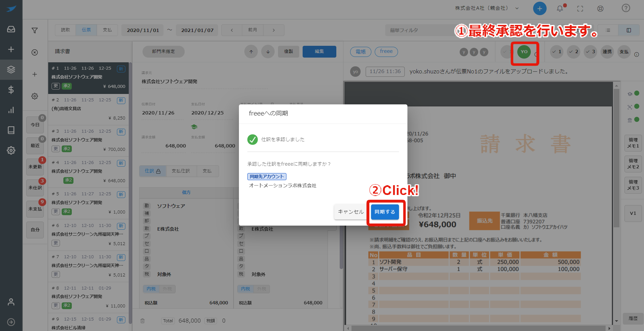644x331 pixels.
Task: Click キャンセル in the freee sync dialog
Action: click(351, 212)
